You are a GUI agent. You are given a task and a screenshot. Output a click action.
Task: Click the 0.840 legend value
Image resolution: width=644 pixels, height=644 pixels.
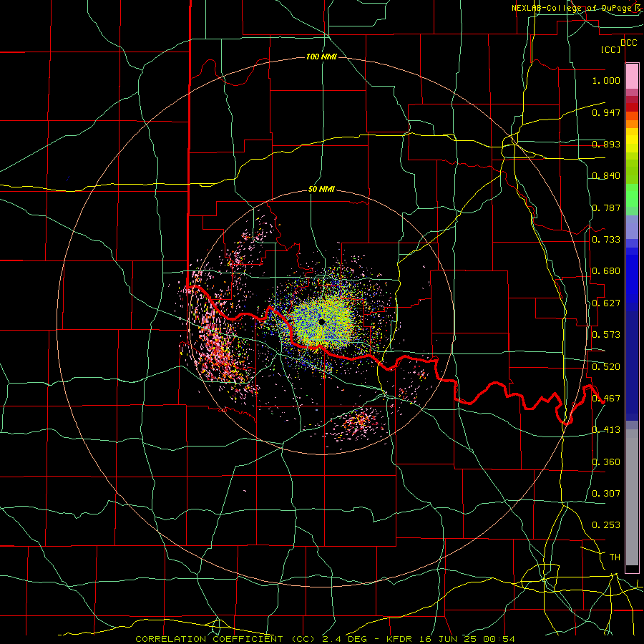(x=606, y=176)
